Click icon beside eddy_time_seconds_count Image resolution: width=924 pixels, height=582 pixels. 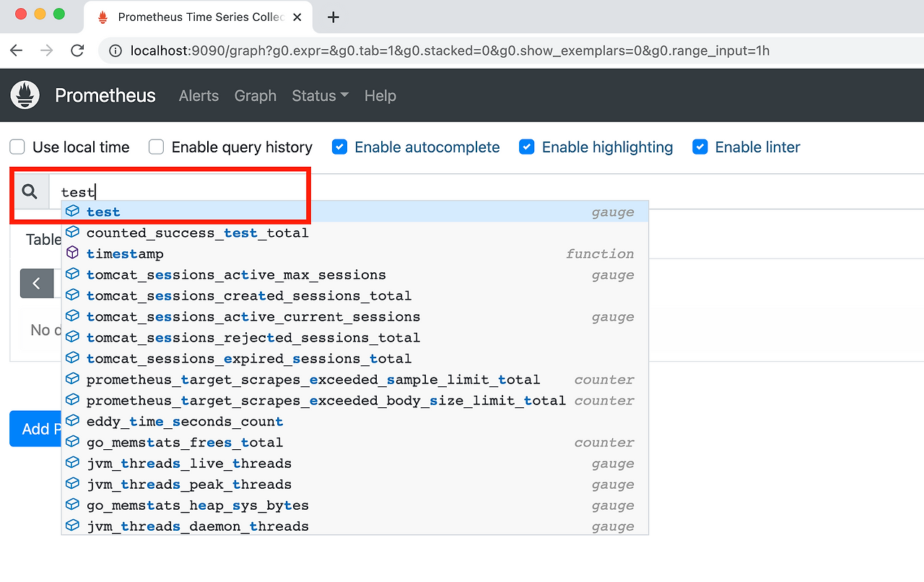pyautogui.click(x=72, y=421)
